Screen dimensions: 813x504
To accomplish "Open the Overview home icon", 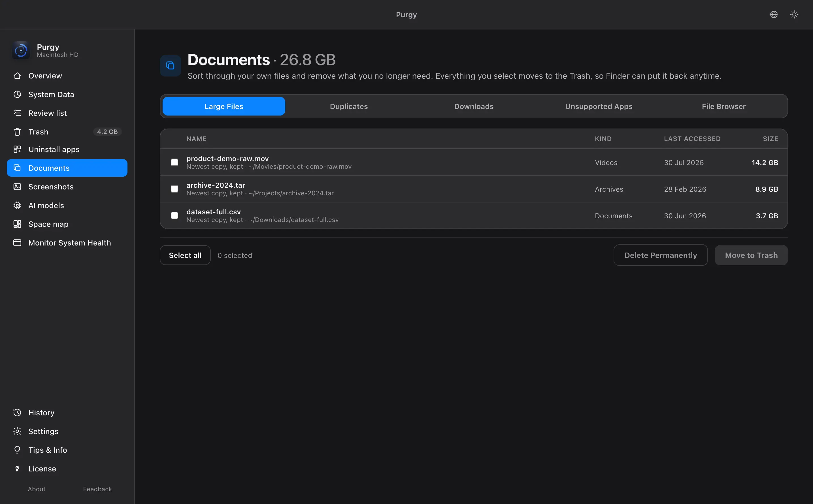I will [17, 76].
